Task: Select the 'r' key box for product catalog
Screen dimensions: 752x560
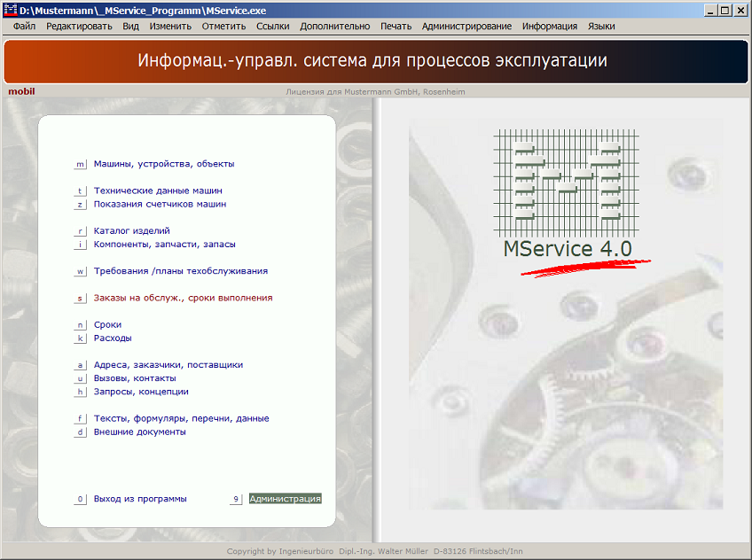Action: [x=80, y=231]
